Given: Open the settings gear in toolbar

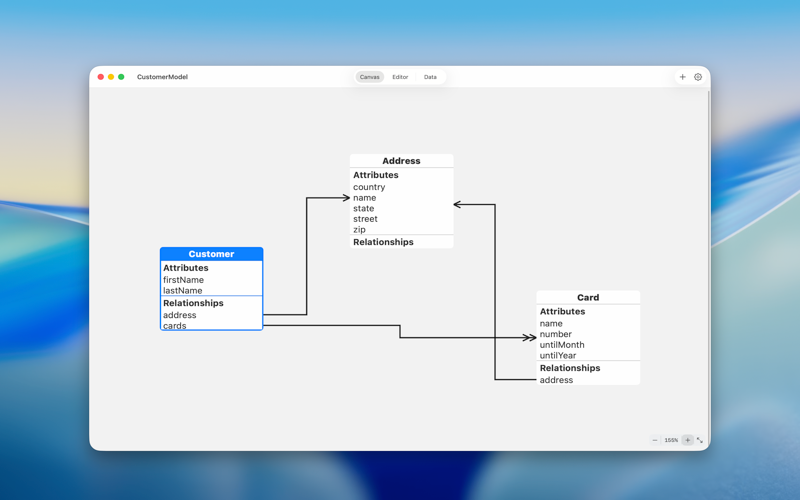Looking at the screenshot, I should pyautogui.click(x=698, y=77).
